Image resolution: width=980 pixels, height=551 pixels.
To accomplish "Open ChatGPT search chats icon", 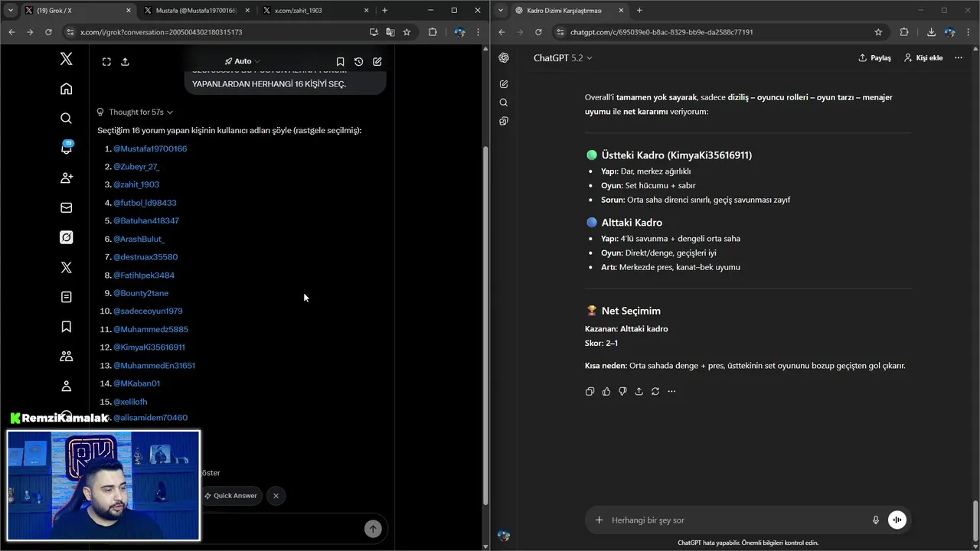I will 504,103.
